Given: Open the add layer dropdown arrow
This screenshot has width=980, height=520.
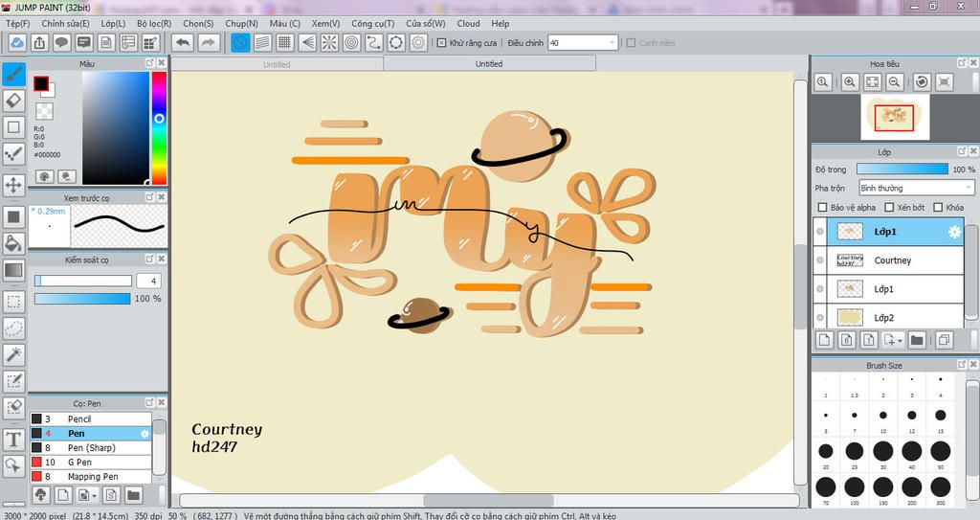Looking at the screenshot, I should click(900, 340).
